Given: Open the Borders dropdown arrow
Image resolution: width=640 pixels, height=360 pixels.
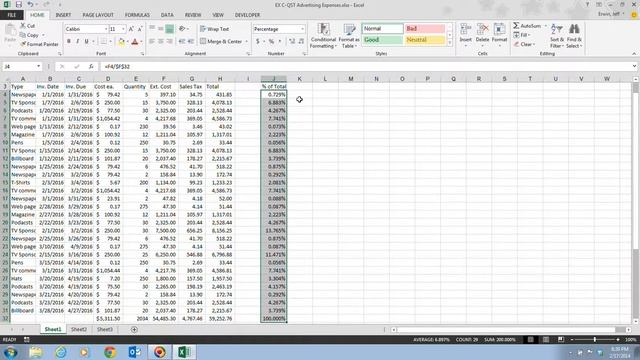Looking at the screenshot, I should [x=110, y=42].
